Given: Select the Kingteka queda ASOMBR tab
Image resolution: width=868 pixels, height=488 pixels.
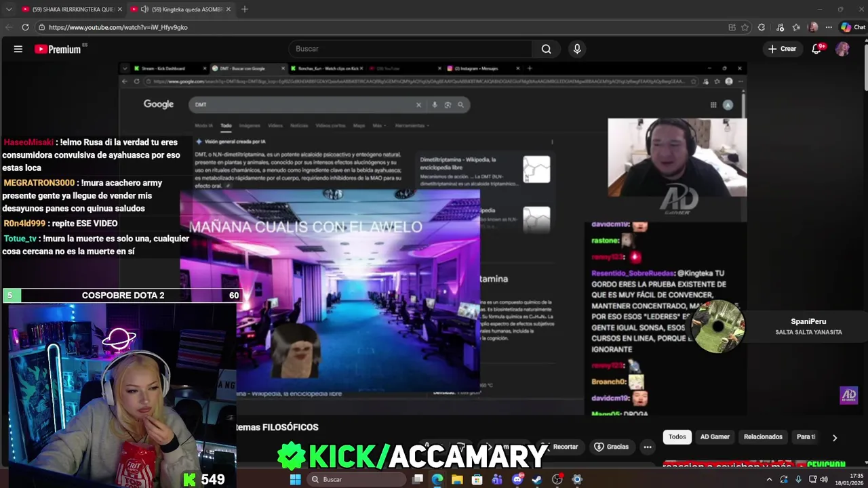Looking at the screenshot, I should click(x=182, y=9).
